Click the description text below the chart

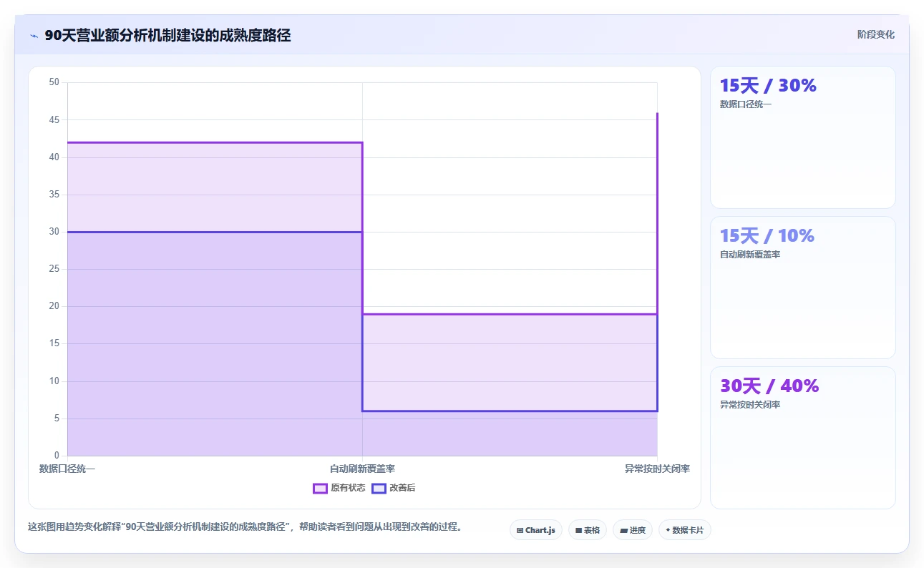(245, 527)
